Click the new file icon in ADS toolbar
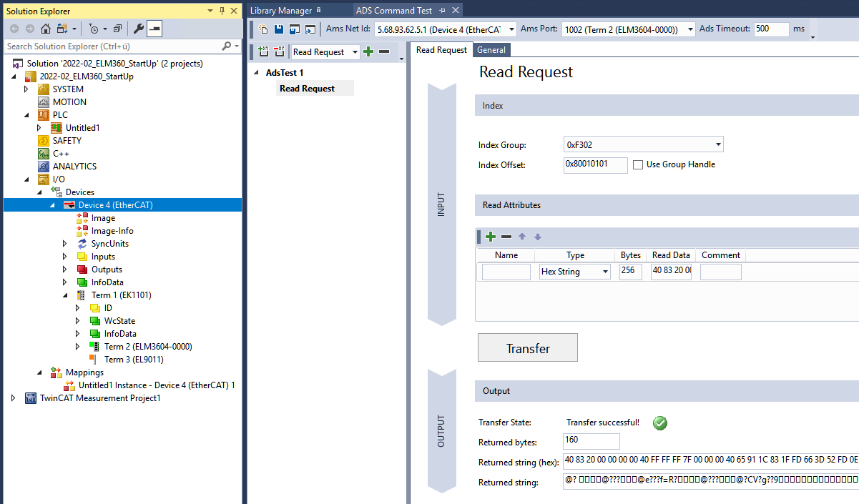The width and height of the screenshot is (859, 504). [x=263, y=29]
